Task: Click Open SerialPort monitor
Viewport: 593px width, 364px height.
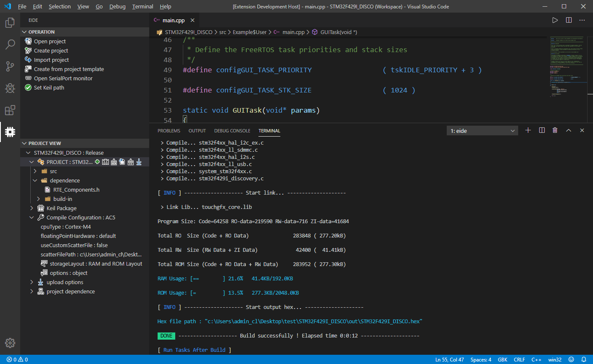Action: (x=63, y=78)
